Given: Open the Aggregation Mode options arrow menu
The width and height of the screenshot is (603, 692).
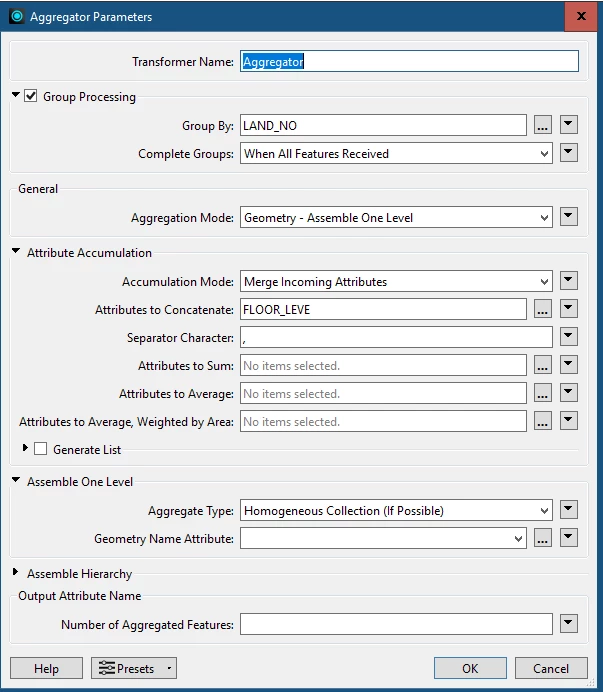Looking at the screenshot, I should tap(569, 217).
